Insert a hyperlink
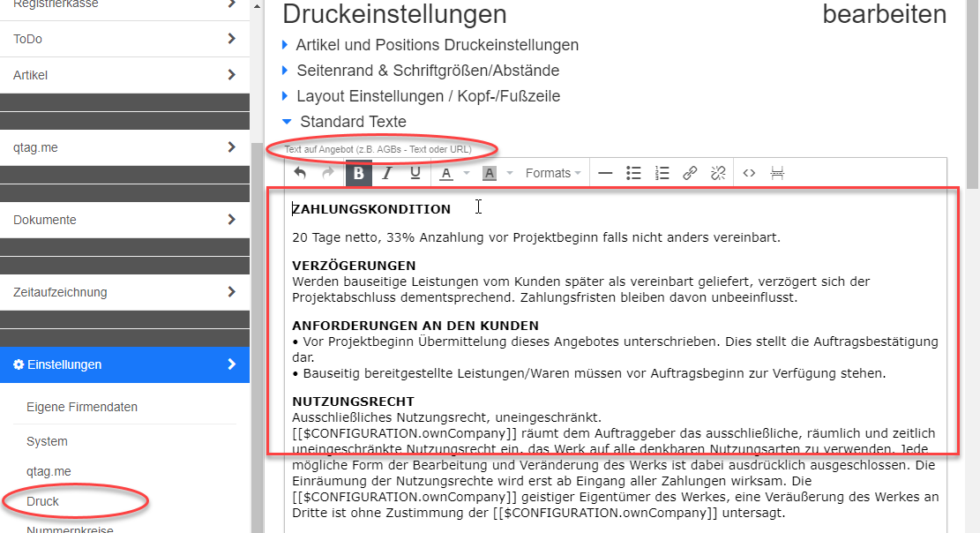This screenshot has width=980, height=533. [690, 173]
